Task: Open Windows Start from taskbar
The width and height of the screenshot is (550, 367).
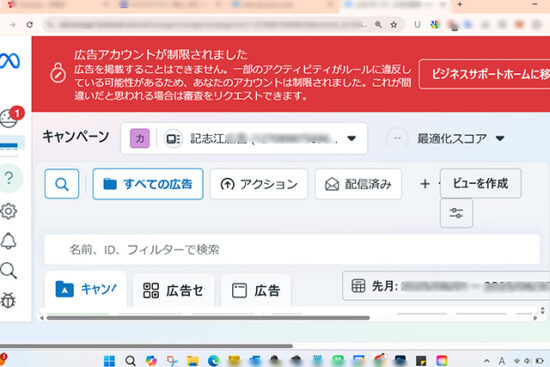Action: click(x=109, y=360)
